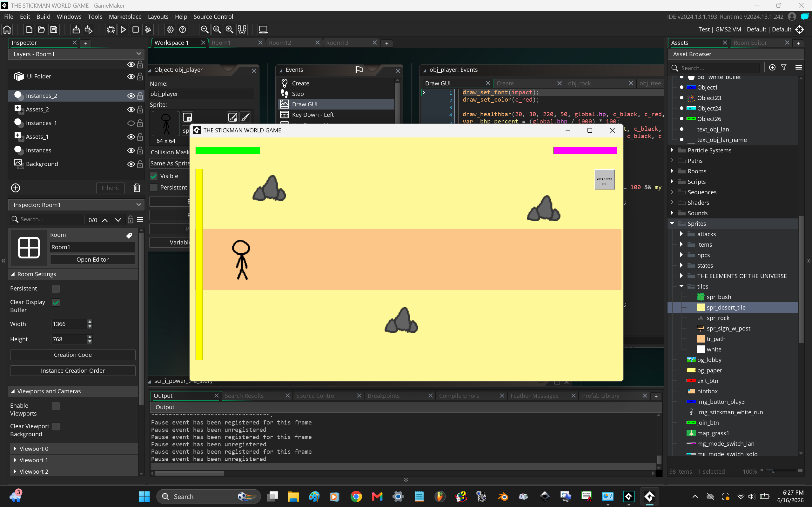Check the Enable Viewports box
This screenshot has height=507, width=812.
[x=56, y=406]
